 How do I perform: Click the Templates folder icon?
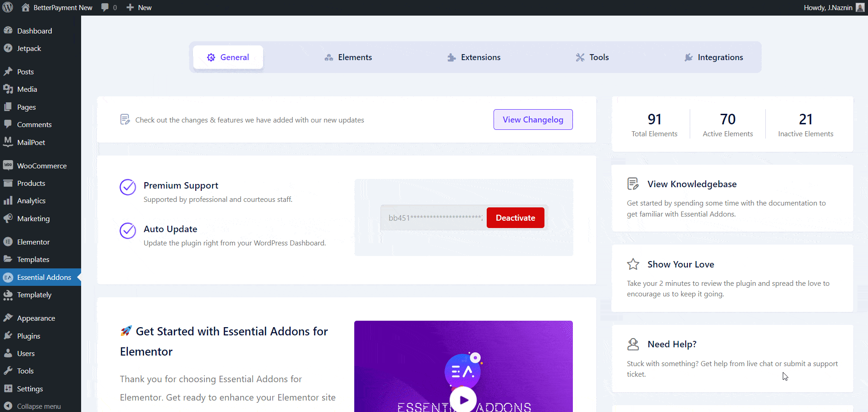coord(8,259)
